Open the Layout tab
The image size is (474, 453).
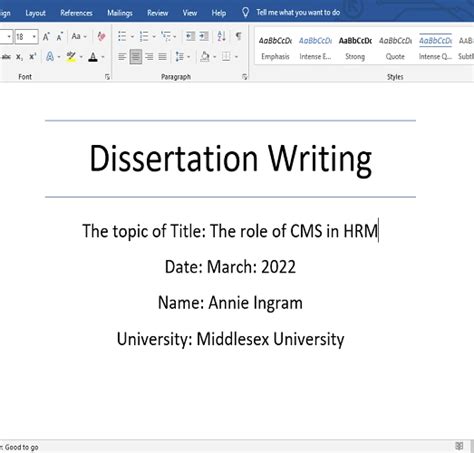pyautogui.click(x=35, y=13)
